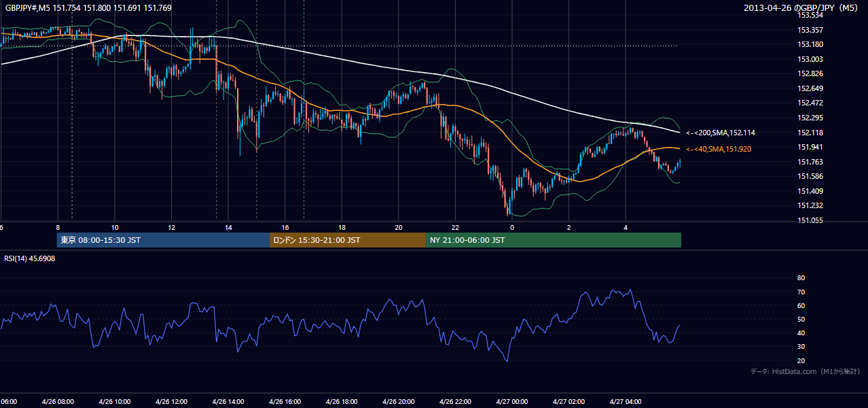Click the 40 SMA 151.920 label
Screen dimensions: 868x408
718,149
